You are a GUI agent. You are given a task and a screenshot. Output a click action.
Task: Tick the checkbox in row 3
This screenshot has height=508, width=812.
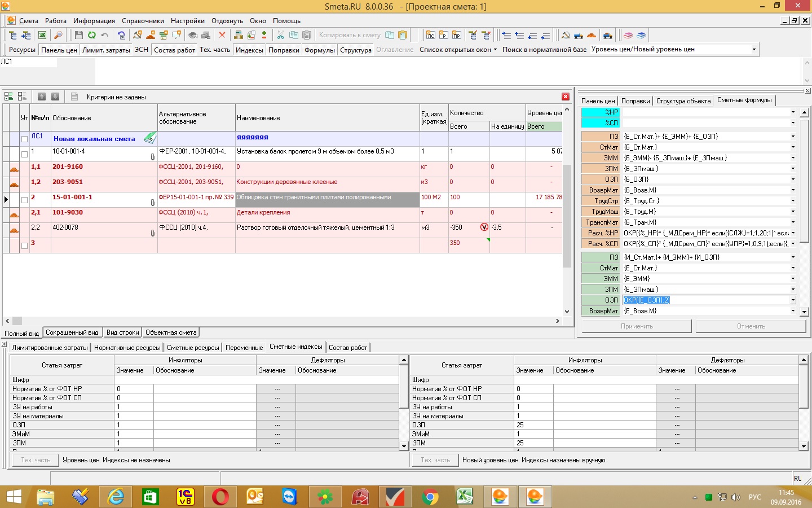point(24,246)
